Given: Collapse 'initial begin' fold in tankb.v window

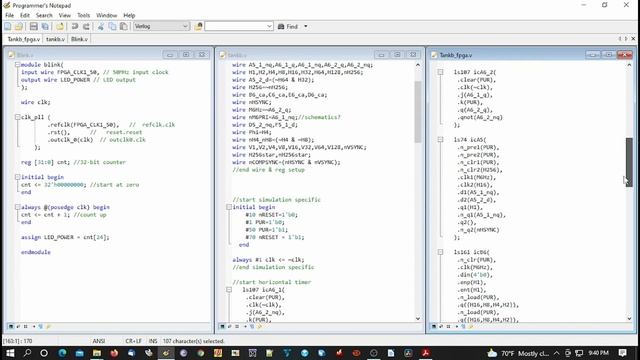Looking at the screenshot, I should point(229,207).
